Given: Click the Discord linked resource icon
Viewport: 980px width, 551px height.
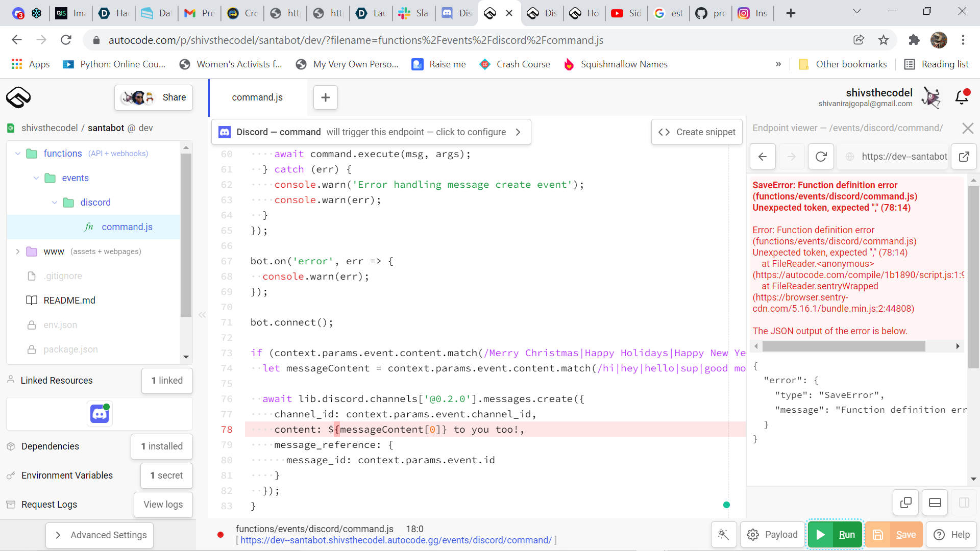Looking at the screenshot, I should (100, 414).
